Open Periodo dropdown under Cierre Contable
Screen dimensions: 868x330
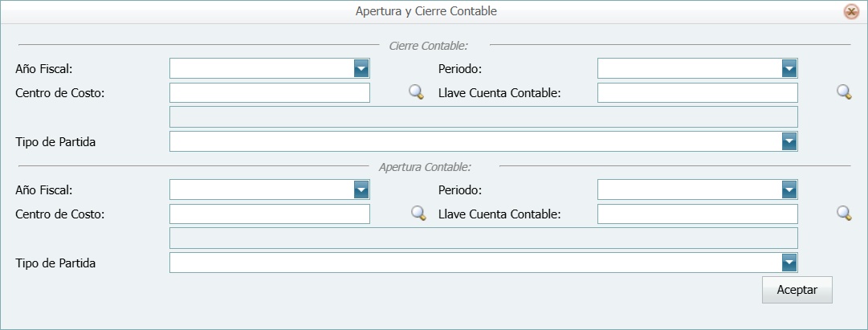click(x=789, y=68)
